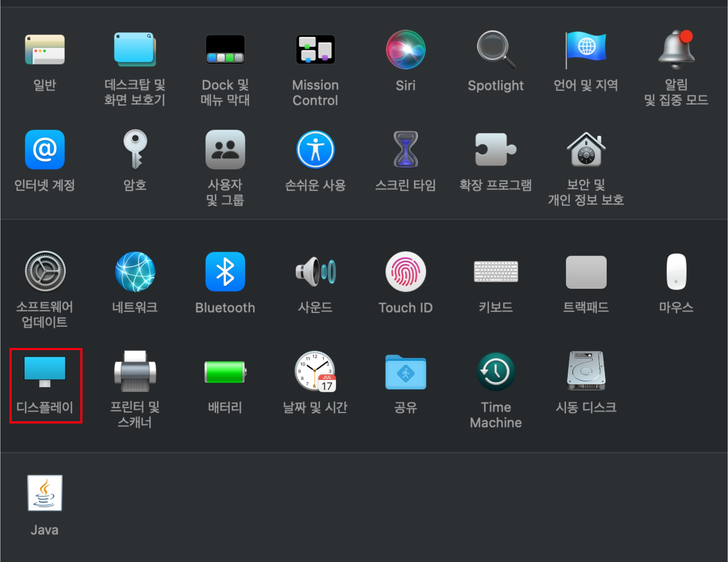This screenshot has height=562, width=728.
Task: Open 사운드 (Sound) speaker icon
Action: point(315,272)
